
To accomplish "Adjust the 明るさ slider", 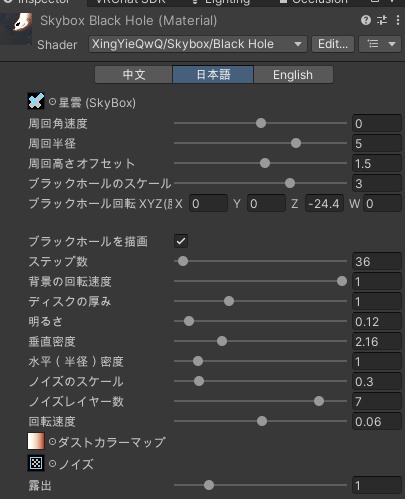I will click(x=260, y=321).
